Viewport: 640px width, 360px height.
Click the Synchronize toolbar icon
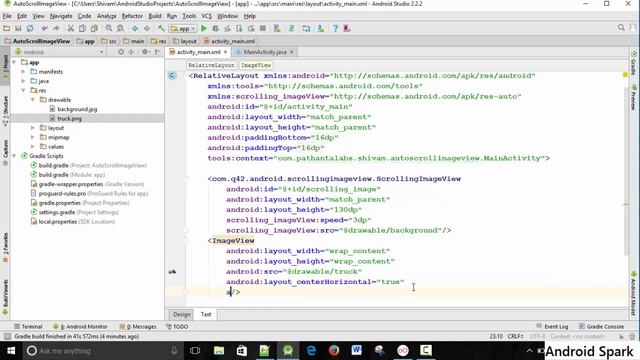pos(30,29)
